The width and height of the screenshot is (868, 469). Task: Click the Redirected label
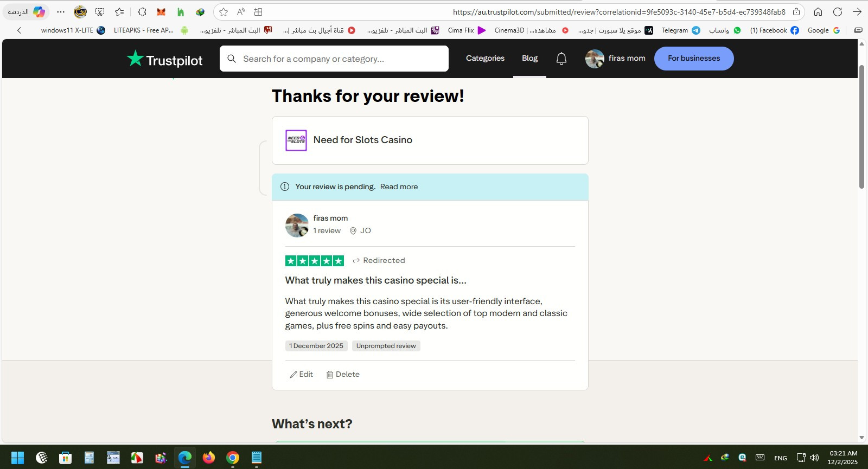tap(379, 261)
